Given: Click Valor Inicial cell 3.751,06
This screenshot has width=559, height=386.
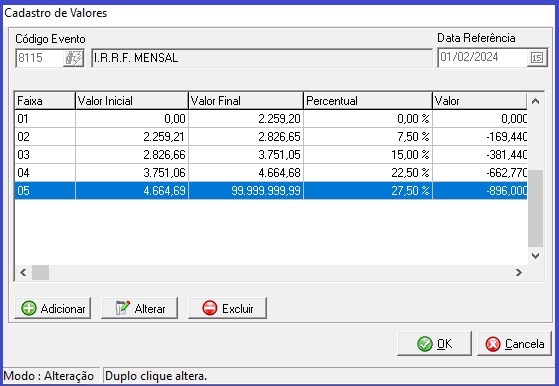Looking at the screenshot, I should (x=132, y=173).
